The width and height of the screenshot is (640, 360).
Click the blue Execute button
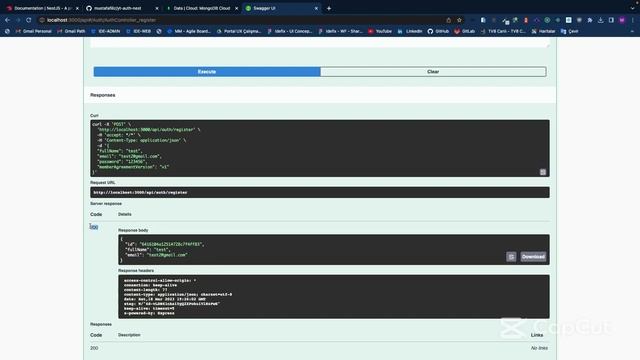tap(207, 71)
